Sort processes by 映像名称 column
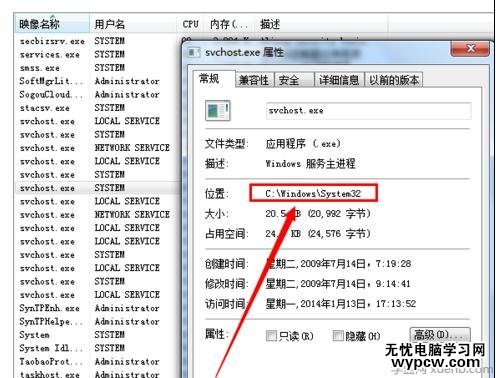Viewport: 496px width, 378px height. coord(52,24)
